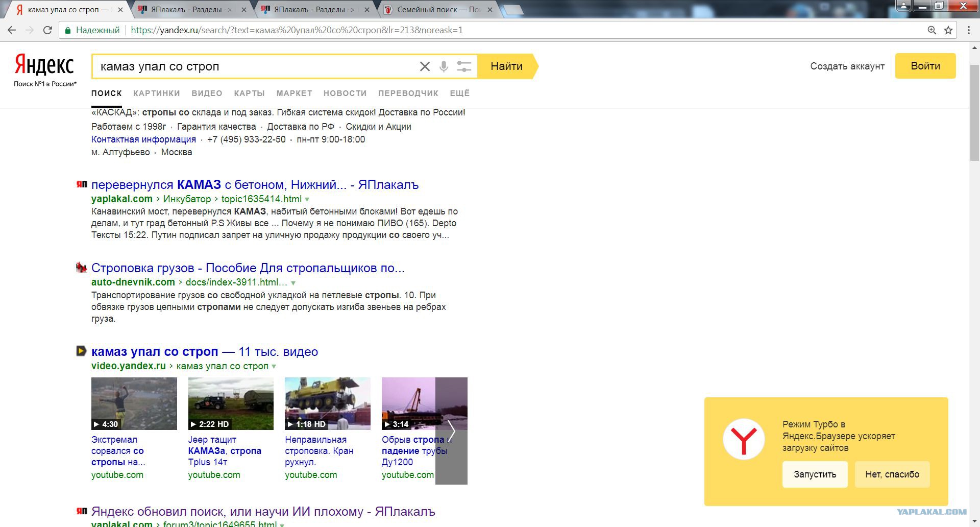Click the Создать аккаунт link
Screen dimensions: 980x527
pos(847,66)
